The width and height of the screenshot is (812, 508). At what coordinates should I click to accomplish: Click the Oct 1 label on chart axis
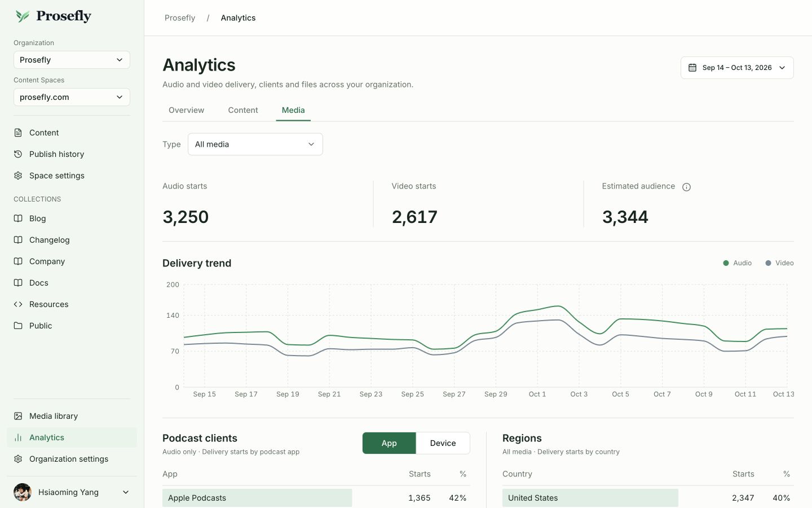tap(537, 394)
